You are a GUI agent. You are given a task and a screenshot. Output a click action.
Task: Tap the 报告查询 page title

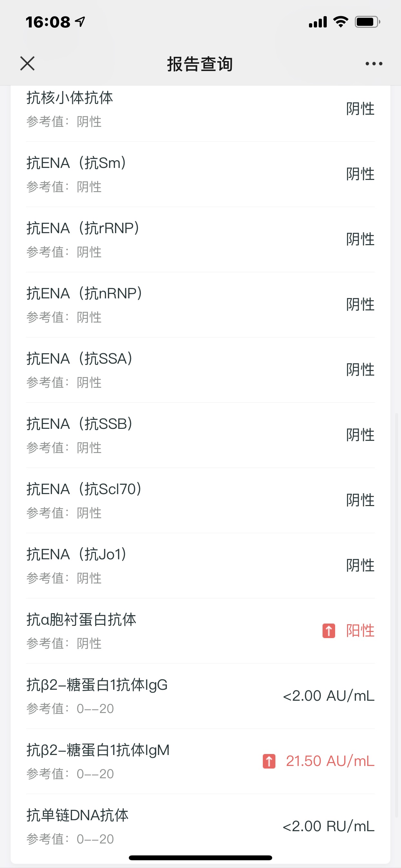pyautogui.click(x=200, y=64)
